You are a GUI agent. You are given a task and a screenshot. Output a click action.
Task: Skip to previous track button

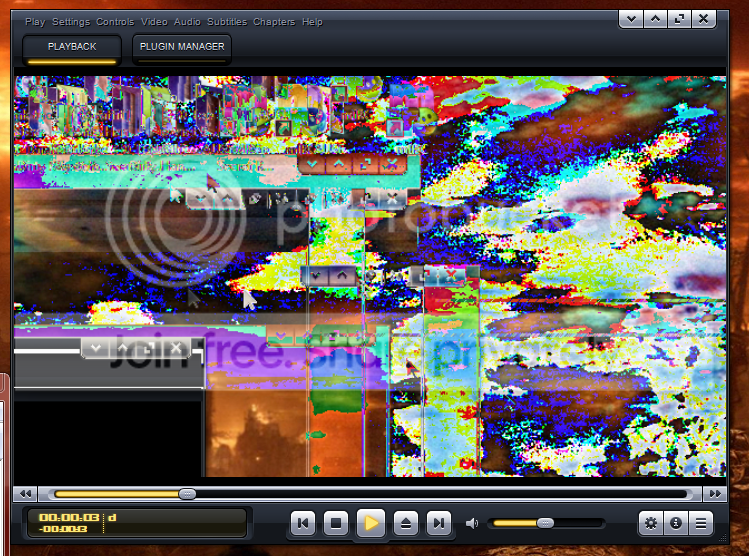coord(303,523)
